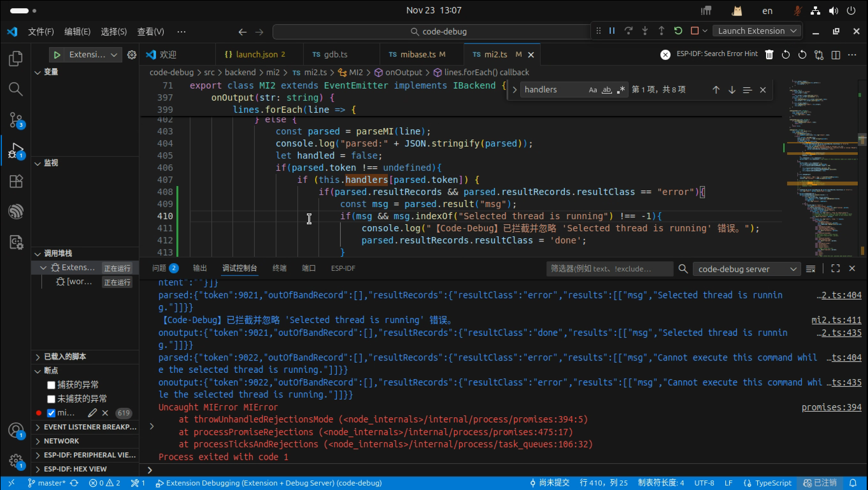
Task: Click the split editor icon
Action: tap(835, 54)
